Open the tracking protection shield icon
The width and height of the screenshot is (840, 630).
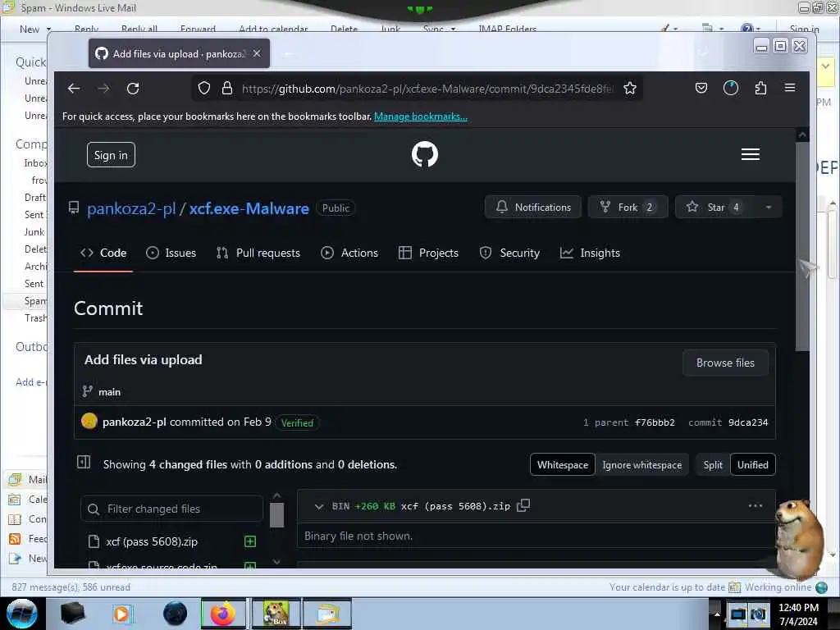click(204, 89)
